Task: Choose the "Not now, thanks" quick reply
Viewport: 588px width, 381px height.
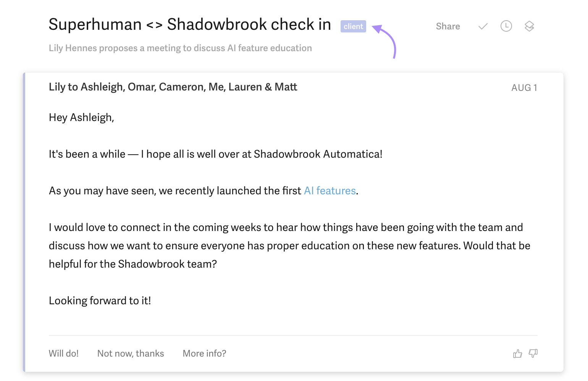Action: 131,354
